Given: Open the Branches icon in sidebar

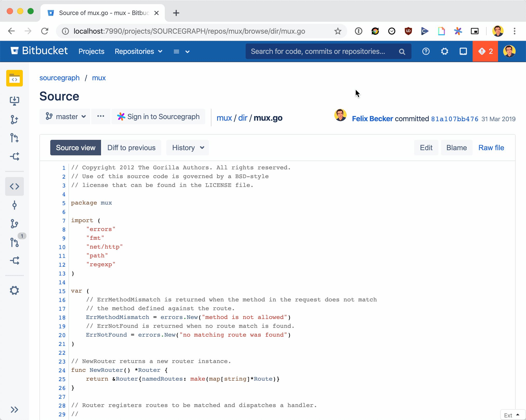Looking at the screenshot, I should pyautogui.click(x=15, y=224).
